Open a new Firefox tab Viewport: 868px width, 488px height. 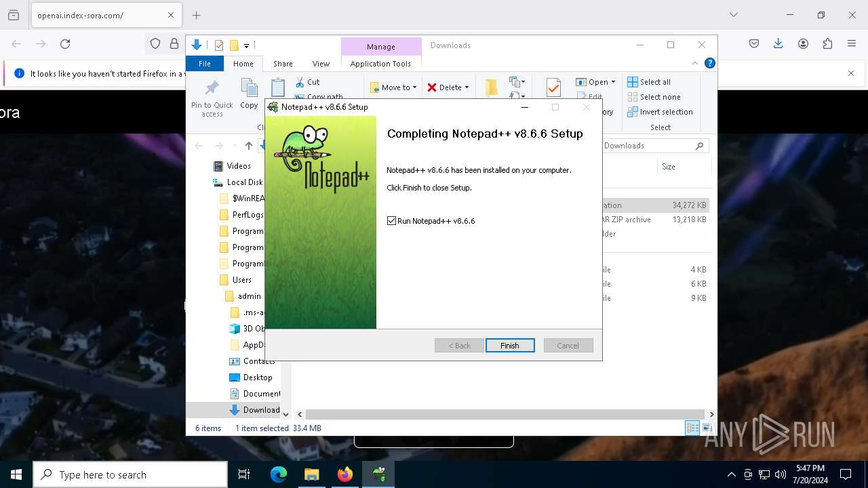[x=196, y=15]
